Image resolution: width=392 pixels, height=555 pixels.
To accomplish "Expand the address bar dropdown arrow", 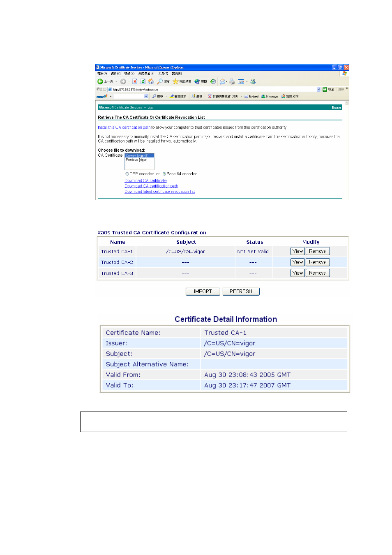I will (319, 89).
